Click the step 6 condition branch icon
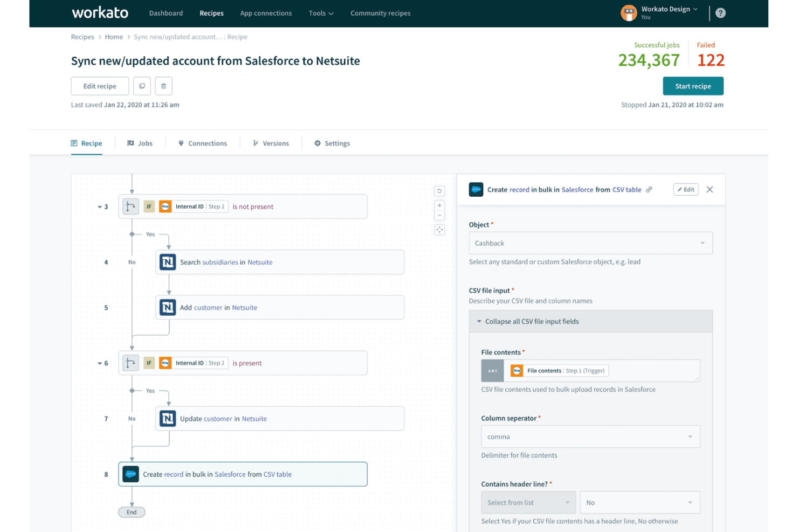This screenshot has height=532, width=798. 130,363
